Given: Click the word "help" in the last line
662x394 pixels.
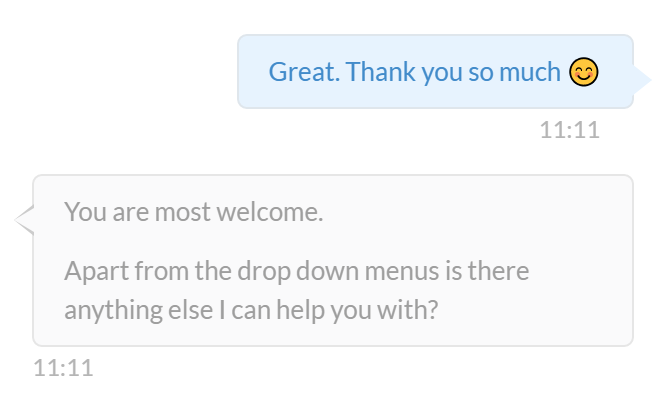Looking at the screenshot, I should tap(300, 311).
